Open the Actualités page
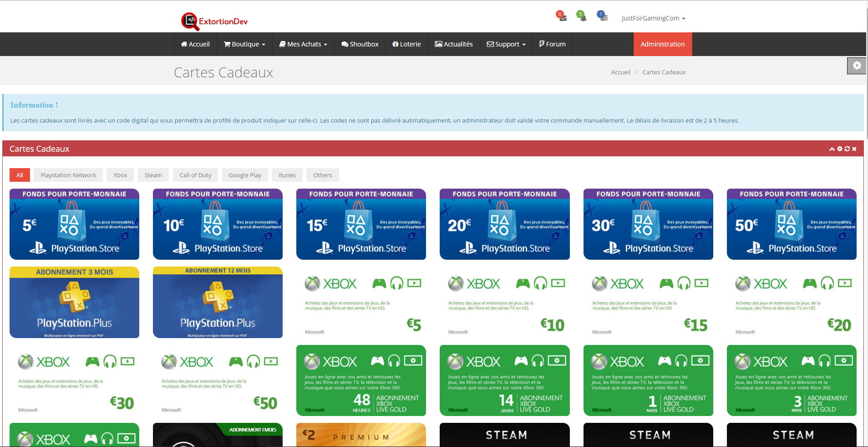868x447 pixels. pyautogui.click(x=454, y=44)
